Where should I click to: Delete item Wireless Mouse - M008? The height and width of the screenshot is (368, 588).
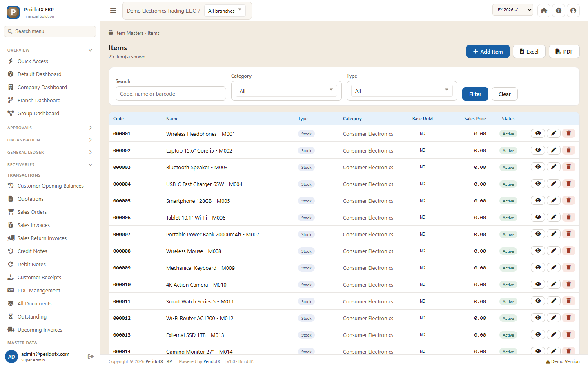tap(569, 251)
